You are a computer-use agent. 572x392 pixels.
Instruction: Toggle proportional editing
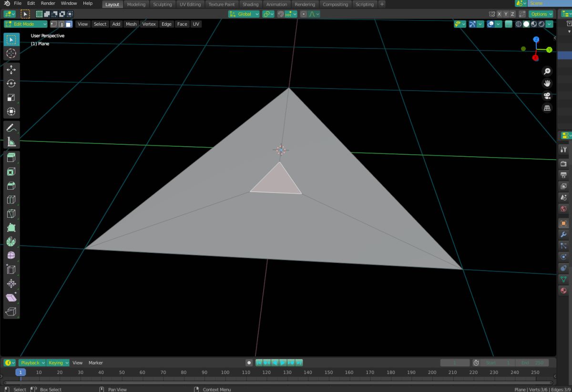click(x=303, y=14)
